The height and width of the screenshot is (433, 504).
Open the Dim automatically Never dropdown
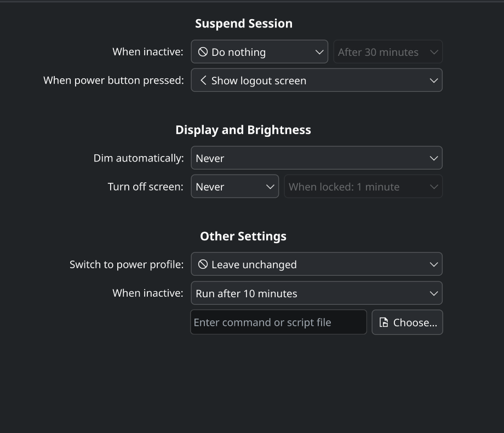click(x=316, y=158)
